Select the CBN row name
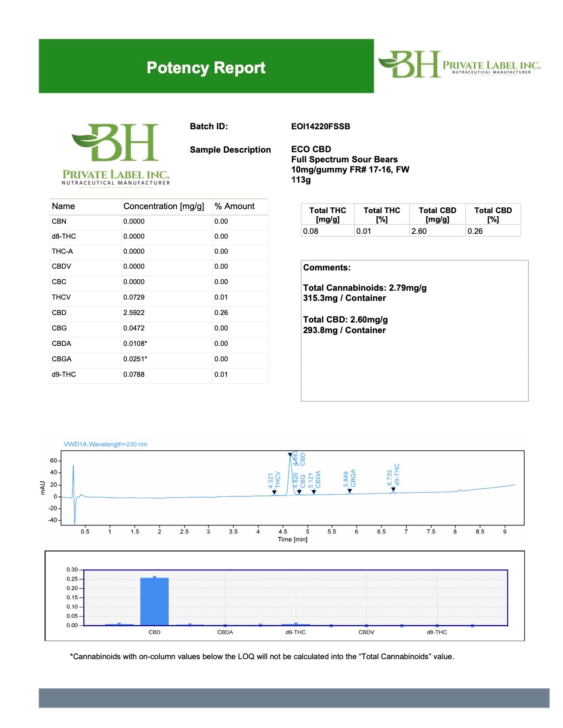The image size is (563, 728). [x=59, y=221]
